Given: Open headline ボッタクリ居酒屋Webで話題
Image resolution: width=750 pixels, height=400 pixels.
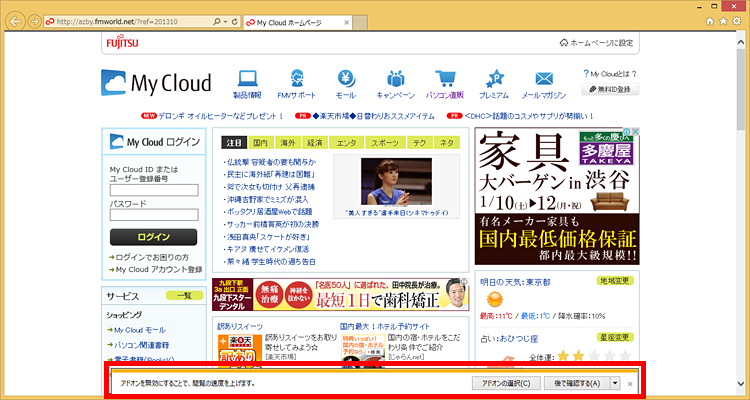Looking at the screenshot, I should point(269,211).
